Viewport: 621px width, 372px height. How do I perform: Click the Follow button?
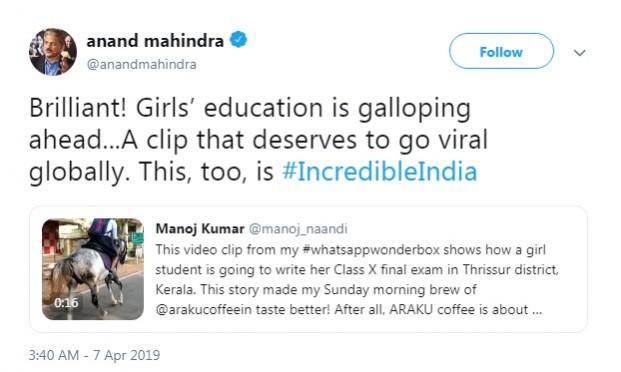pyautogui.click(x=501, y=51)
